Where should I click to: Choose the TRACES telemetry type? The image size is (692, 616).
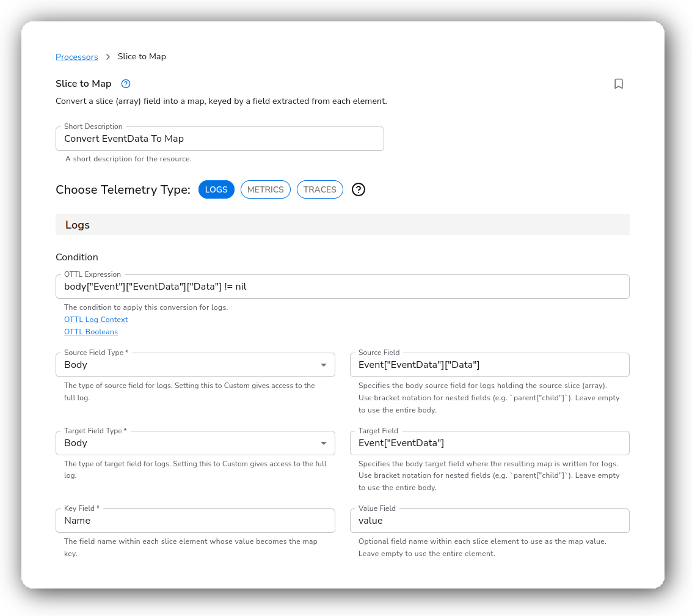pyautogui.click(x=319, y=189)
